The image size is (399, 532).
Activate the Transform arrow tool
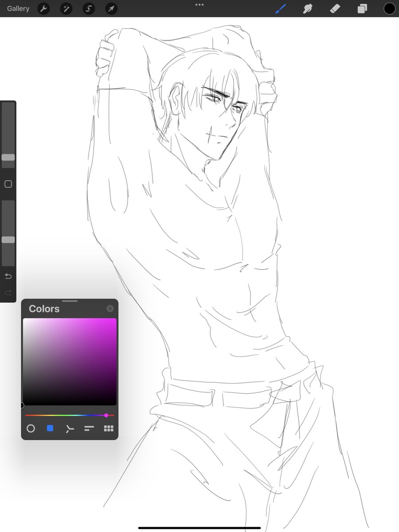(x=111, y=8)
